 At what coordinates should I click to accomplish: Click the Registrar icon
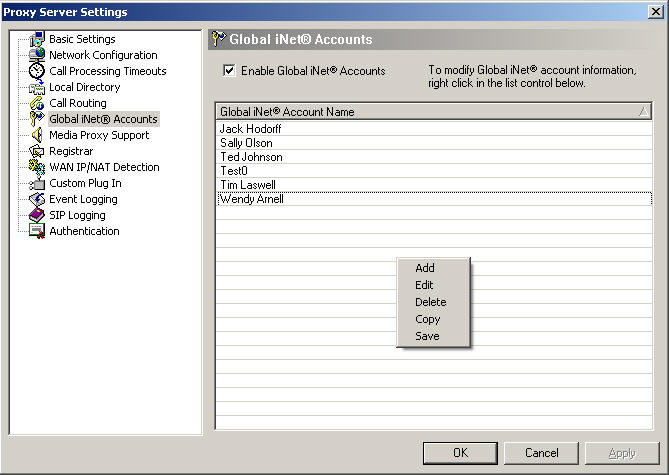click(x=37, y=151)
